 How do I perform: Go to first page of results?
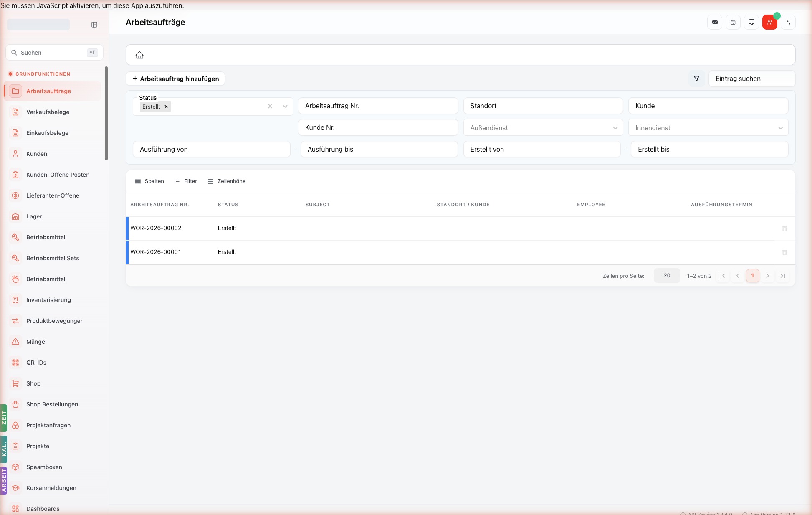(x=723, y=276)
